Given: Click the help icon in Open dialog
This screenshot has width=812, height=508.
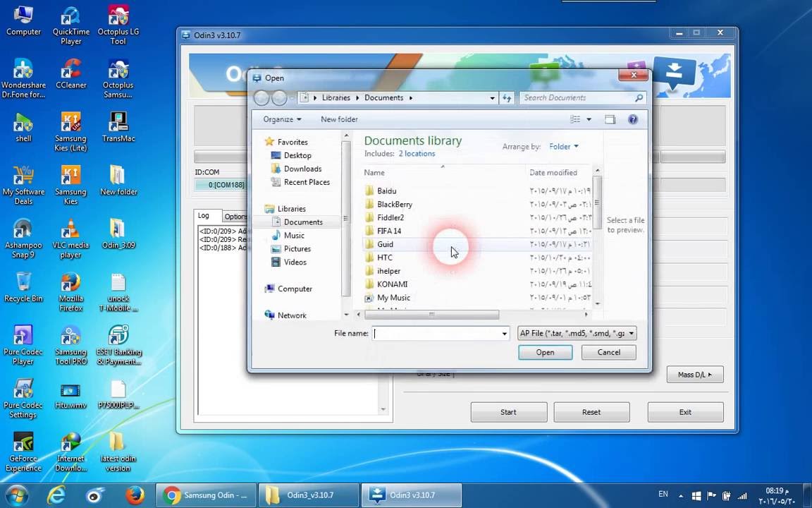Looking at the screenshot, I should click(x=633, y=119).
